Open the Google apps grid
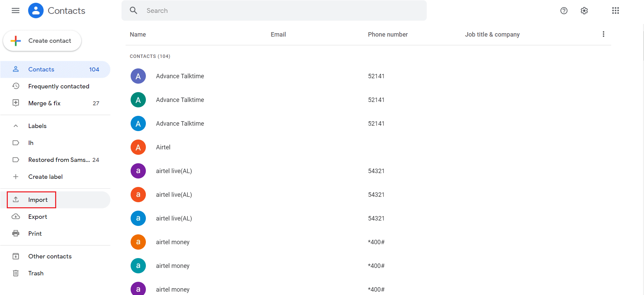644x295 pixels. [x=616, y=10]
